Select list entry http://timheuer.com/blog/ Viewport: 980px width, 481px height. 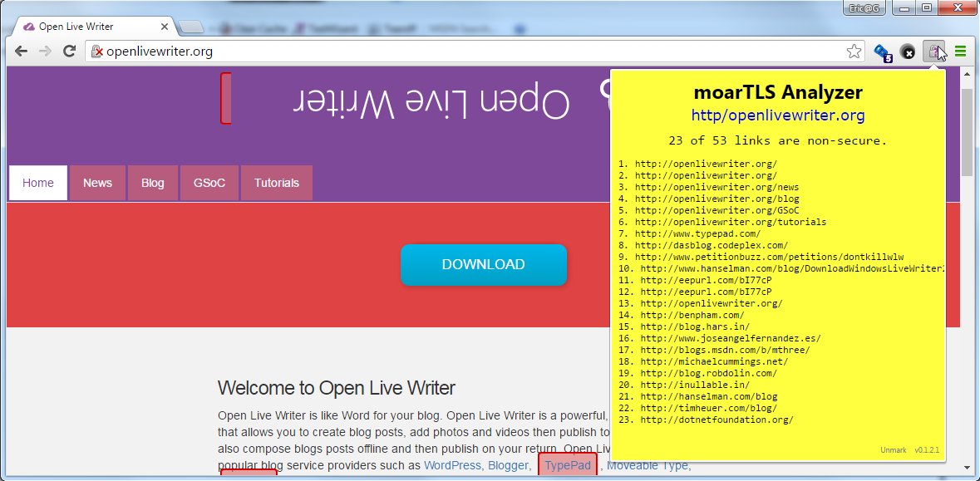click(709, 408)
